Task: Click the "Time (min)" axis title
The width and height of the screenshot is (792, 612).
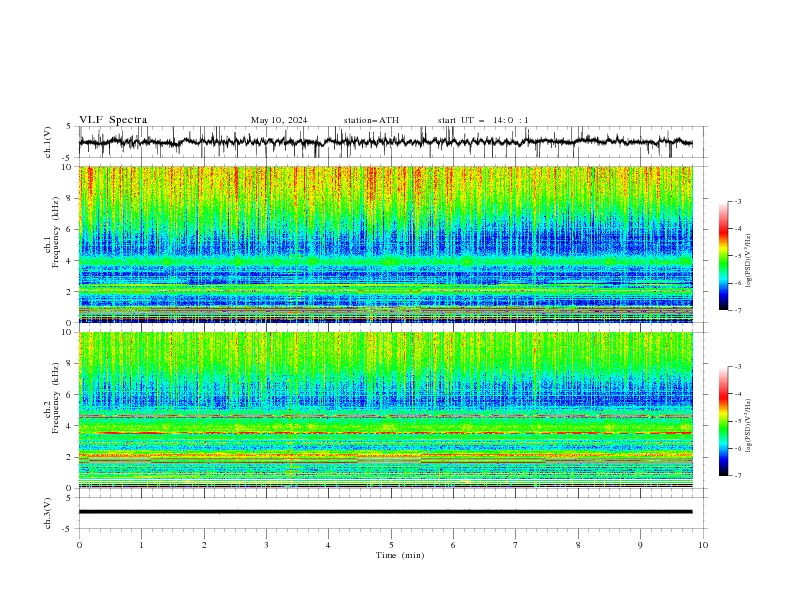Action: coord(400,555)
